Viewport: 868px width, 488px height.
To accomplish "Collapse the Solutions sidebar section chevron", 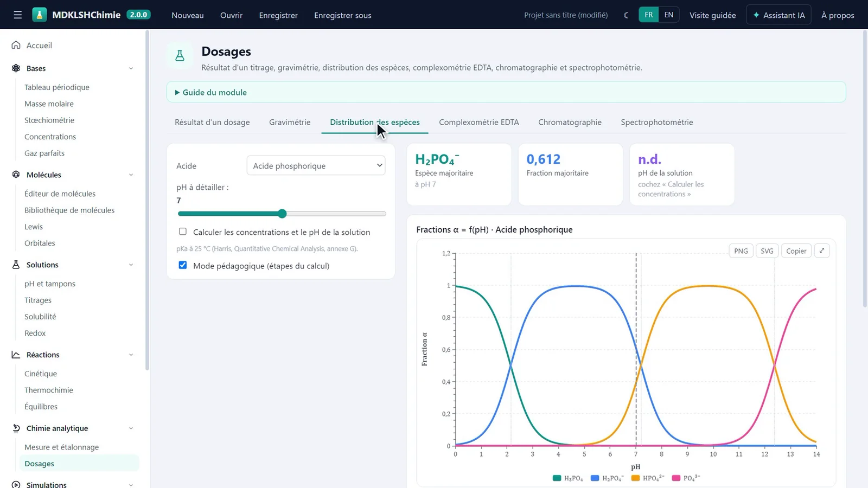I will [131, 265].
